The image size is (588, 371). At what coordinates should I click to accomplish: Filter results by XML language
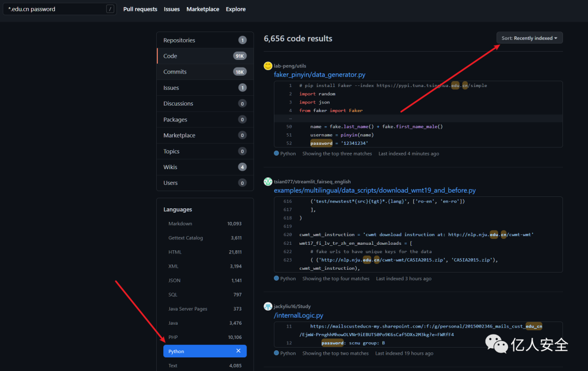click(x=205, y=267)
